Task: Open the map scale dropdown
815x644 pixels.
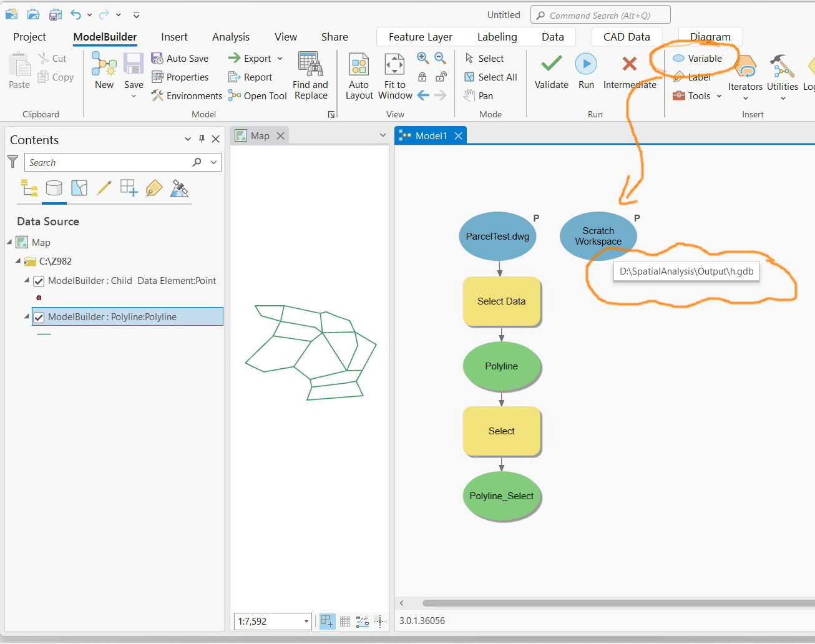Action: tap(306, 621)
